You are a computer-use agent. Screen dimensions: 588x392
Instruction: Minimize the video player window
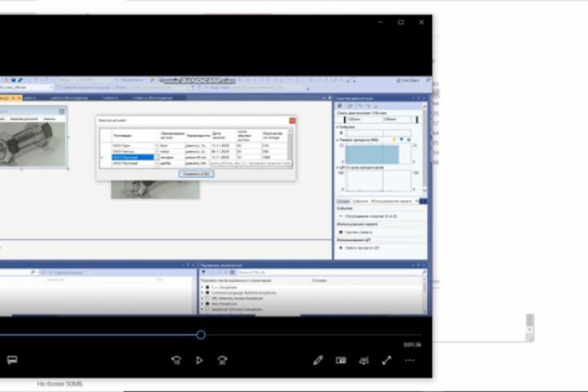tap(381, 22)
